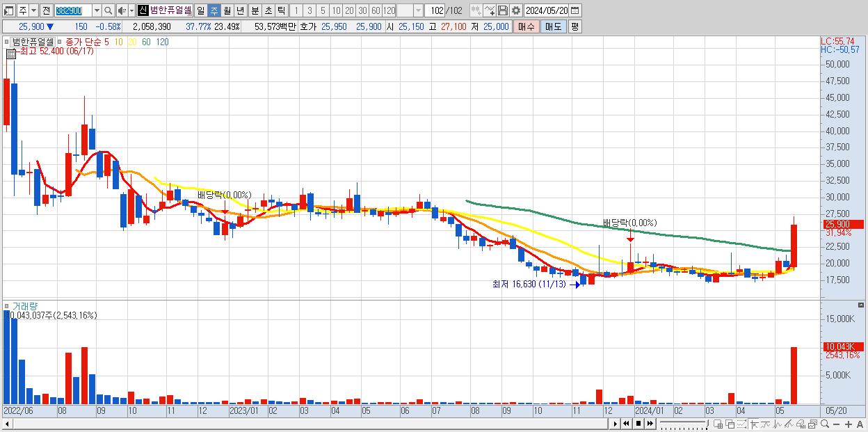The height and width of the screenshot is (432, 868).
Task: Toggle checkbox beside 거래량 volume legend
Action: point(7,306)
